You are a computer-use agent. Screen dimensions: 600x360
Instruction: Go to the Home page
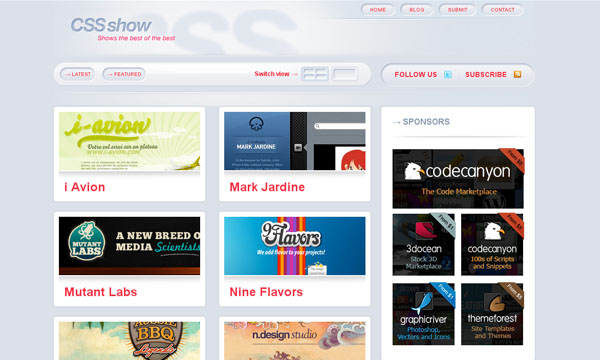(378, 10)
